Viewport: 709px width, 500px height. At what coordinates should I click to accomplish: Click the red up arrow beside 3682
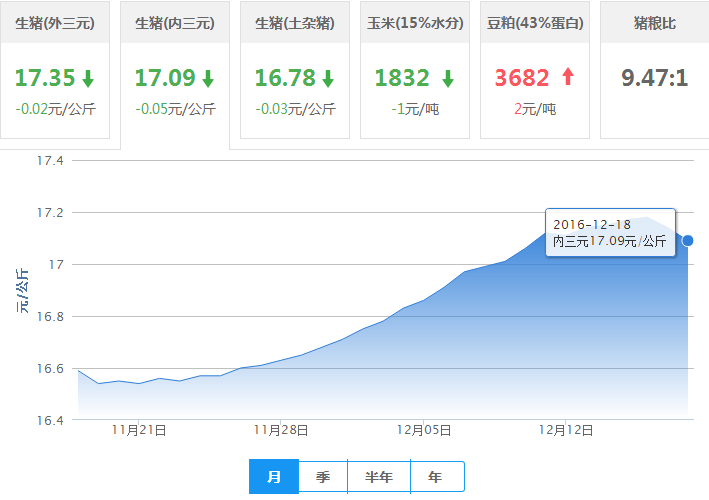pos(568,78)
